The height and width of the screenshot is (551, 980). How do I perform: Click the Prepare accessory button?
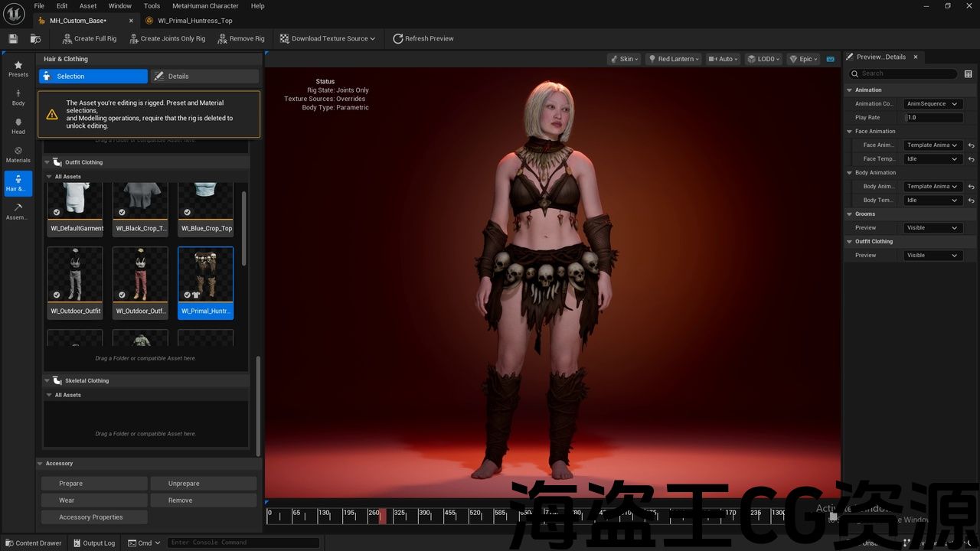pos(93,484)
